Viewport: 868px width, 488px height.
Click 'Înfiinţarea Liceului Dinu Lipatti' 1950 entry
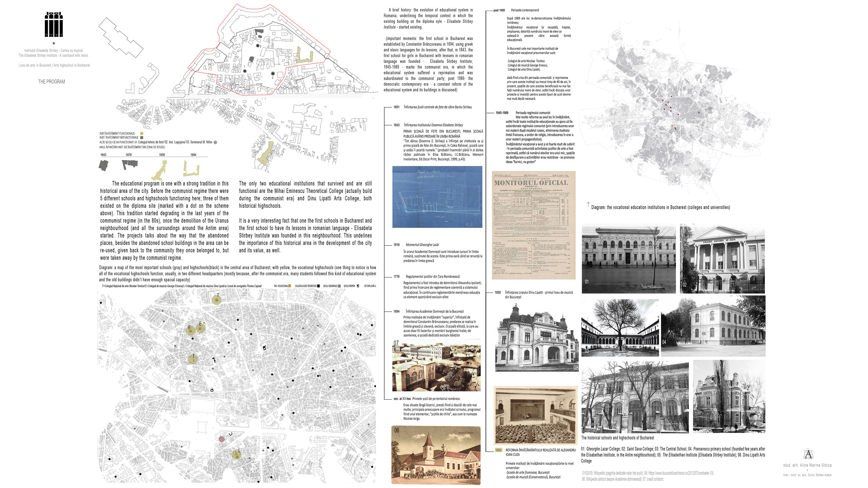pyautogui.click(x=539, y=295)
